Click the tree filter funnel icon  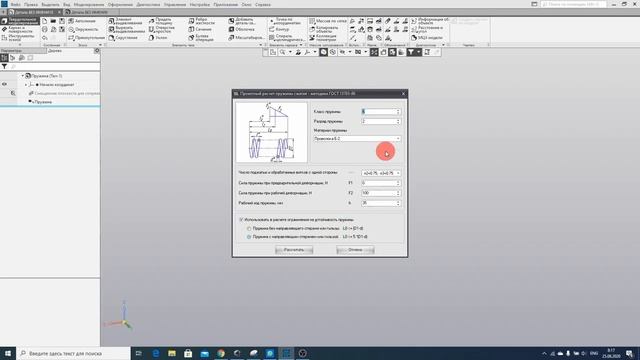pyautogui.click(x=4, y=67)
